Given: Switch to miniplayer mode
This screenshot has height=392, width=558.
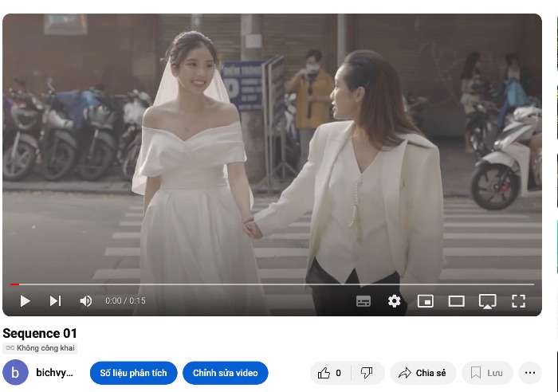Looking at the screenshot, I should (425, 301).
